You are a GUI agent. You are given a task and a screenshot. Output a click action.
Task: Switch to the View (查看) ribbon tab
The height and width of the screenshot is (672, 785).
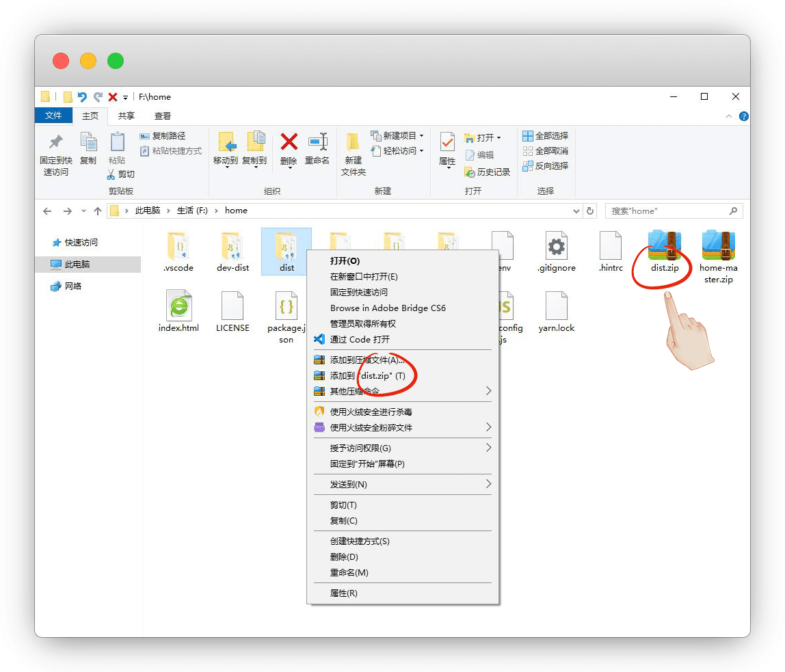point(163,116)
